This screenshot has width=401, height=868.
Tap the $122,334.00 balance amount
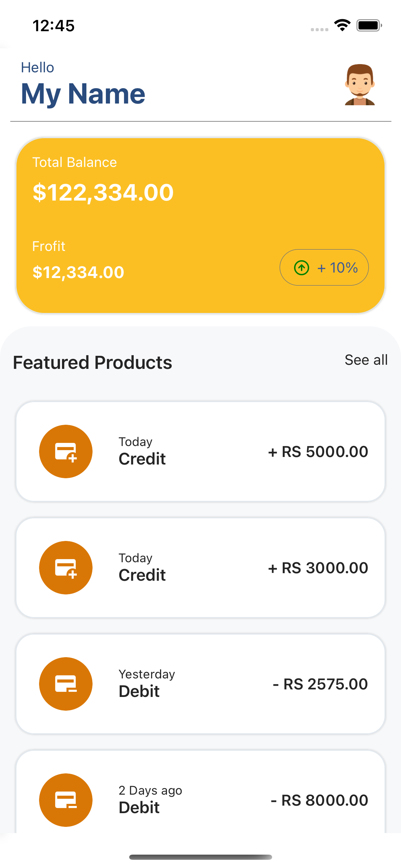103,192
